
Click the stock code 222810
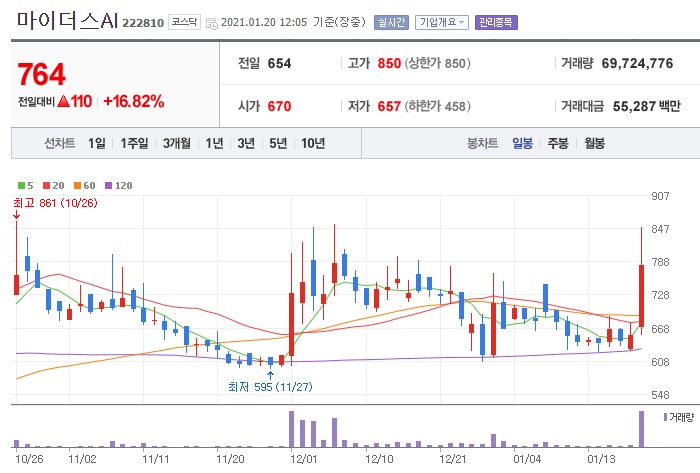143,23
